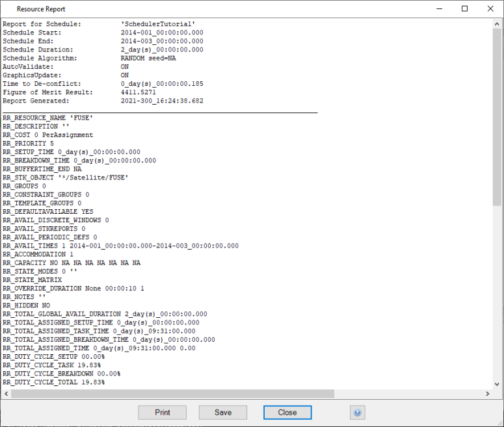Place cursor on RR_RESOURCE_NAME 'FUSE' line
The height and width of the screenshot is (427, 504).
tap(48, 118)
